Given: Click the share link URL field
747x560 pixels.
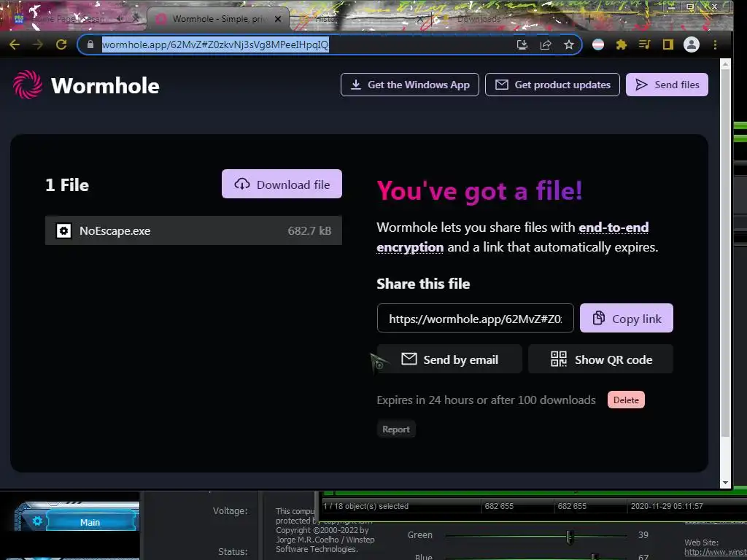Looking at the screenshot, I should tap(475, 318).
